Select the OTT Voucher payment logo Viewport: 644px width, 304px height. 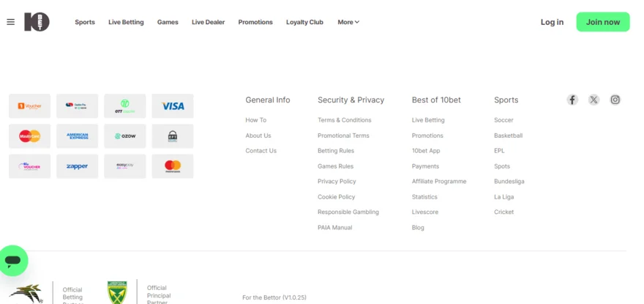[125, 106]
